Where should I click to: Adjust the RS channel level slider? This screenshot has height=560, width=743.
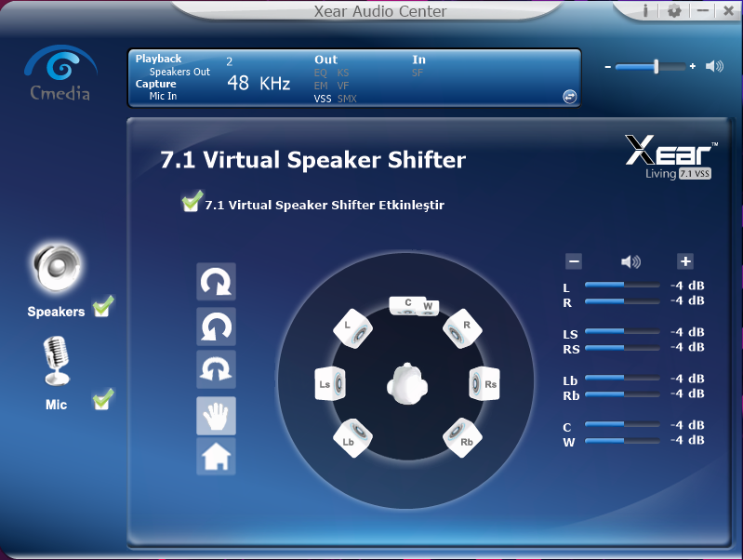pyautogui.click(x=622, y=348)
